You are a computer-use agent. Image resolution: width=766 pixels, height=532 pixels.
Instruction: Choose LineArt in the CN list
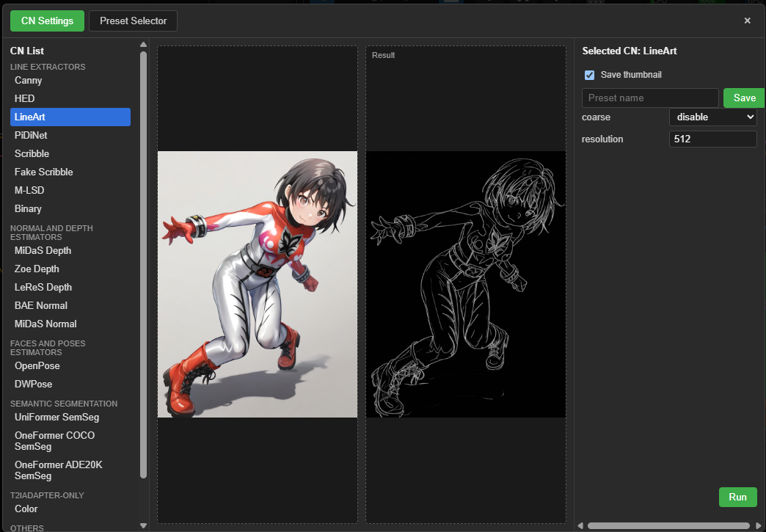click(70, 117)
